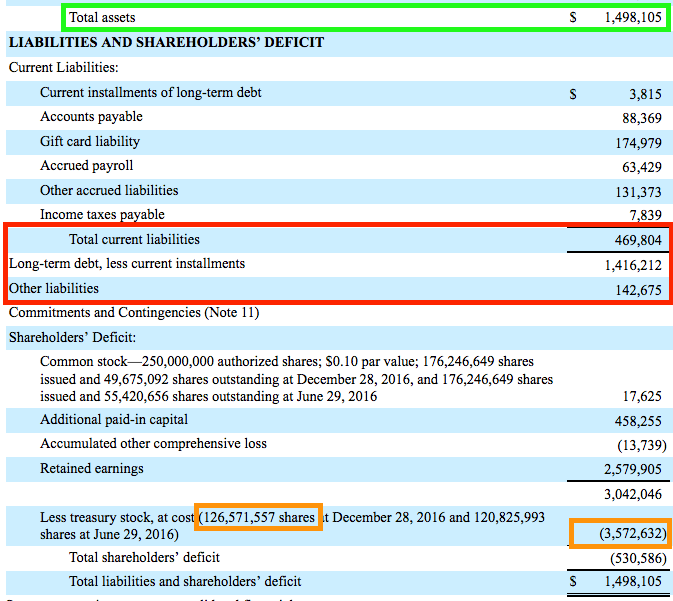The width and height of the screenshot is (673, 601).
Task: Select the treasury stock value (3,572,632)
Action: (632, 534)
